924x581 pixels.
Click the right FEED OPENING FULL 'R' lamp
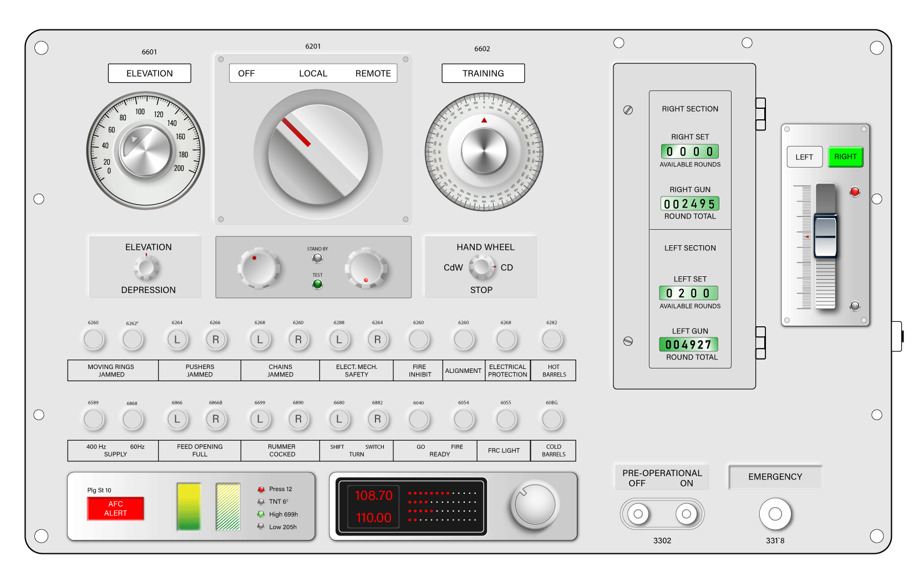216,420
